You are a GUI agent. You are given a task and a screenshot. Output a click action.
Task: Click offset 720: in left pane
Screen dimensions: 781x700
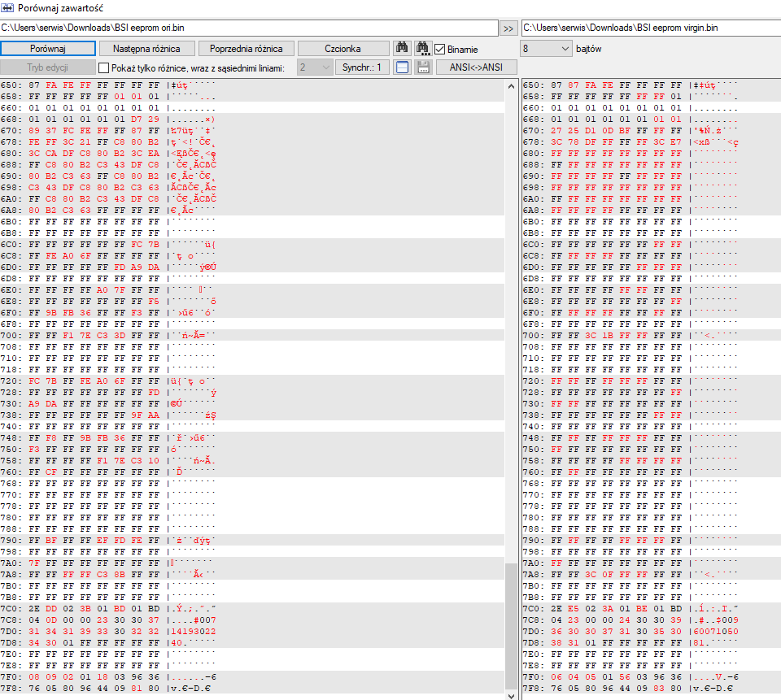[x=11, y=380]
